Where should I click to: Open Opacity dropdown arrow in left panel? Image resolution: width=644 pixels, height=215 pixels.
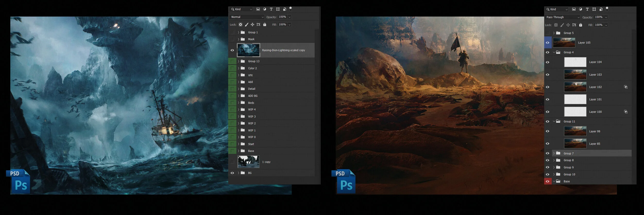point(290,17)
